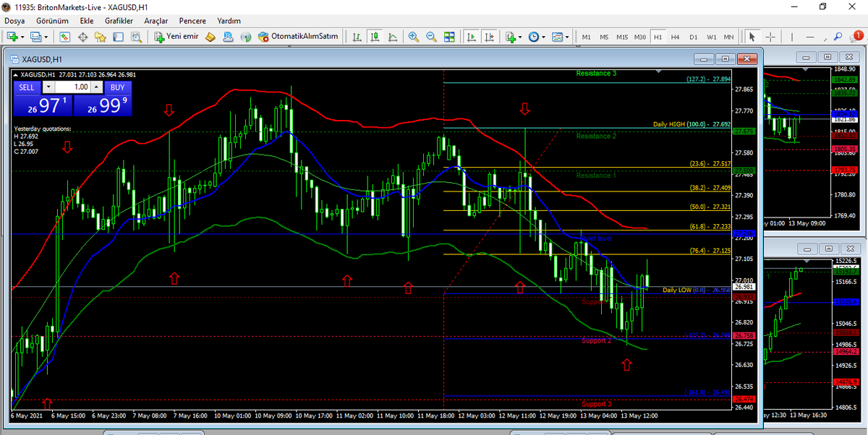Open the Yardım menu

[x=229, y=21]
